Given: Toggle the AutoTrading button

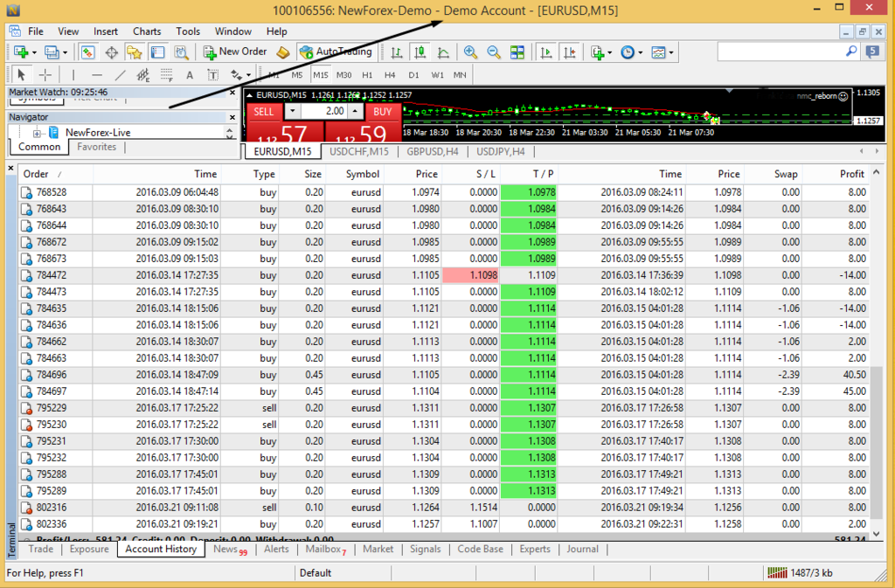Looking at the screenshot, I should tap(336, 52).
